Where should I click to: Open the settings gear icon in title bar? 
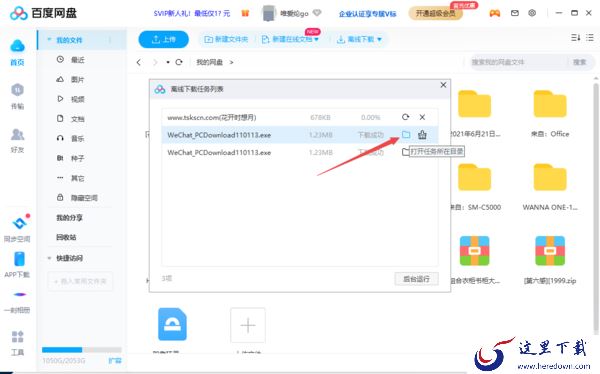click(532, 13)
